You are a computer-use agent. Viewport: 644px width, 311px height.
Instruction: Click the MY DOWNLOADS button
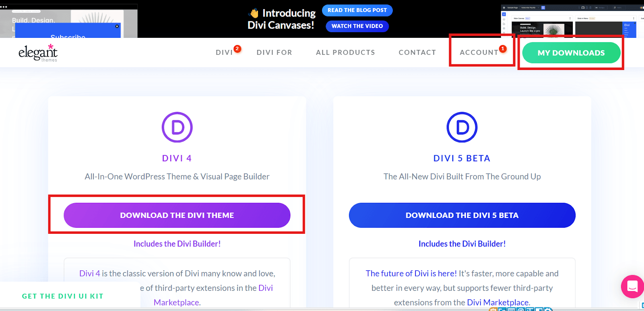571,53
